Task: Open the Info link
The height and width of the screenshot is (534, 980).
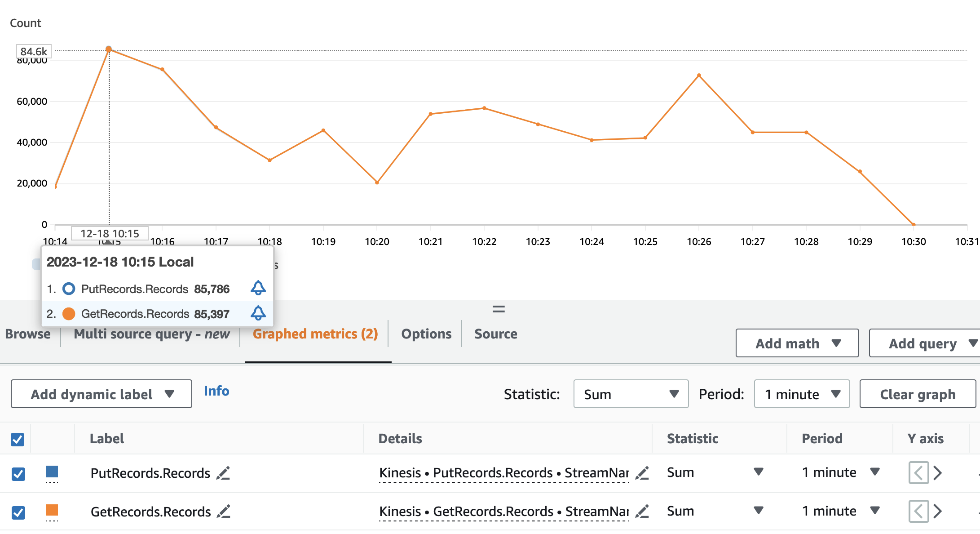Action: point(216,391)
